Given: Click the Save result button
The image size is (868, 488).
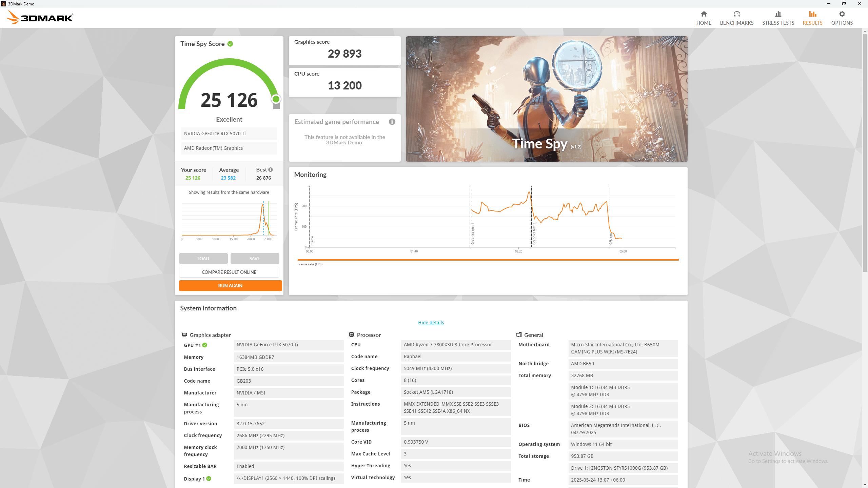Looking at the screenshot, I should (x=255, y=259).
